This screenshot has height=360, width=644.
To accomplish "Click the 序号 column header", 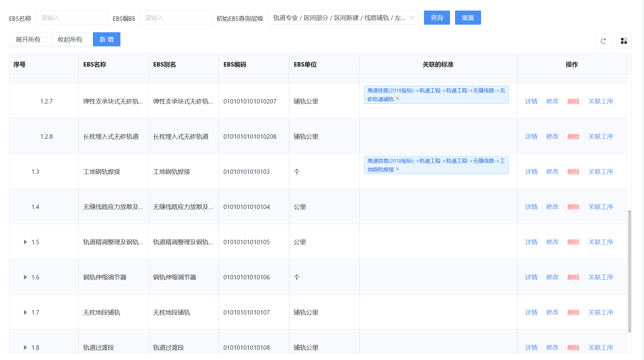I will click(44, 64).
